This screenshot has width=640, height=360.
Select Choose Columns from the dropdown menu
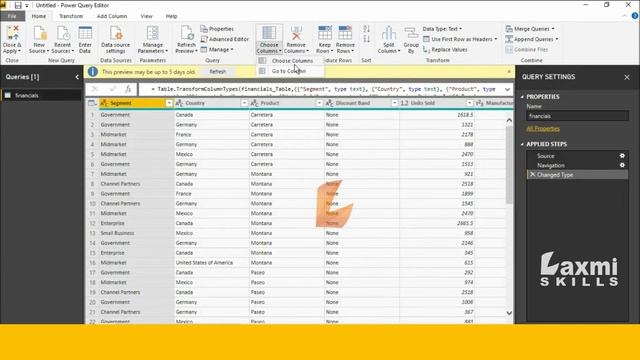[291, 60]
